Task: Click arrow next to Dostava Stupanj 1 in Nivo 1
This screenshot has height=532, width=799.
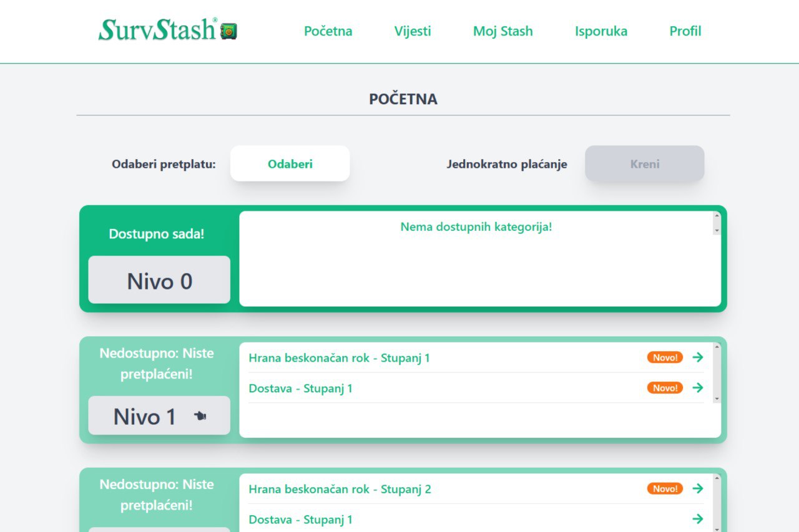Action: (698, 388)
